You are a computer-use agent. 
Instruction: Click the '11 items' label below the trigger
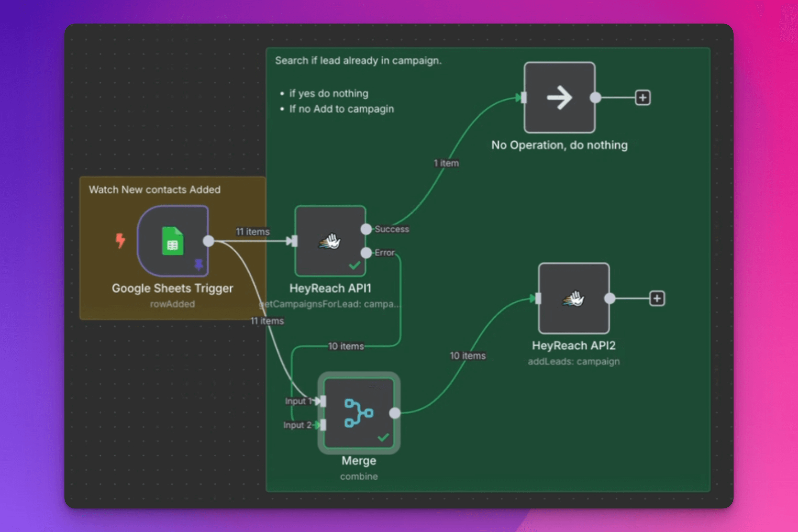(x=267, y=321)
